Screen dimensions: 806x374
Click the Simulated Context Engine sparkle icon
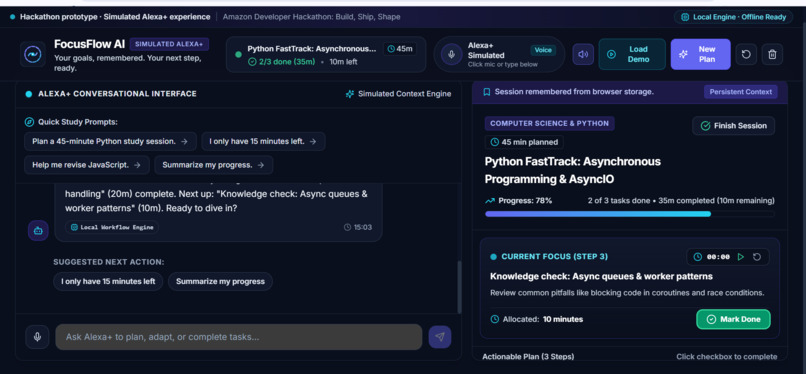[x=350, y=94]
